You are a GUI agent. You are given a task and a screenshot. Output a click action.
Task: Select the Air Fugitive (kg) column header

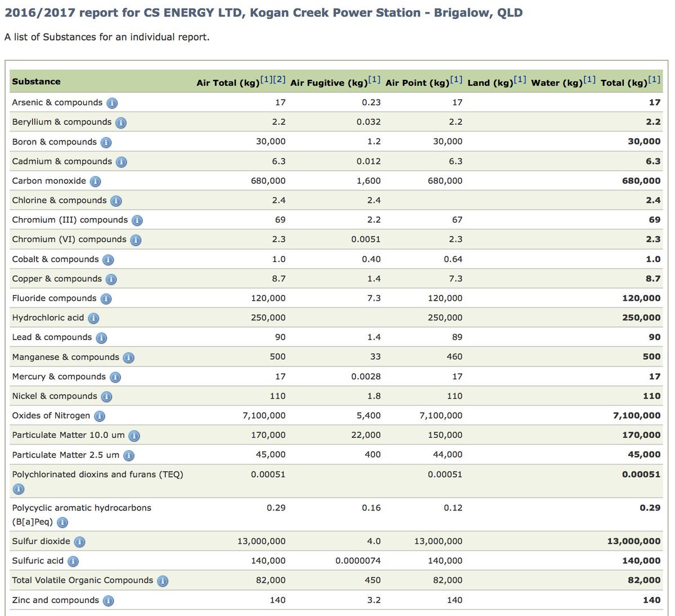click(329, 83)
